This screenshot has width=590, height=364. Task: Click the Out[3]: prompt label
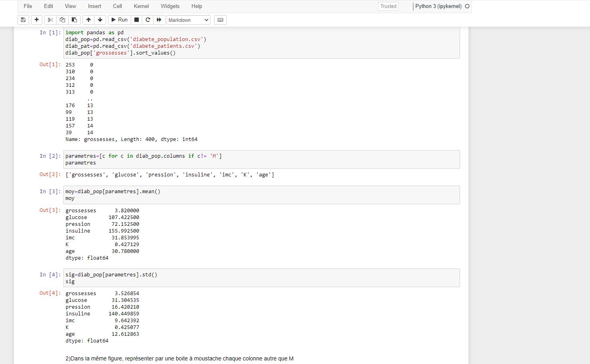click(x=50, y=210)
